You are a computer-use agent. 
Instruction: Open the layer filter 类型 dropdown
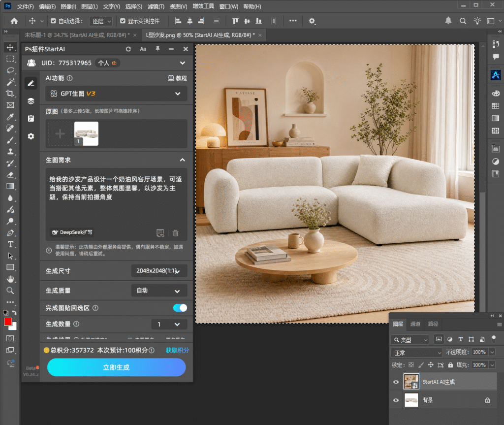pos(410,339)
